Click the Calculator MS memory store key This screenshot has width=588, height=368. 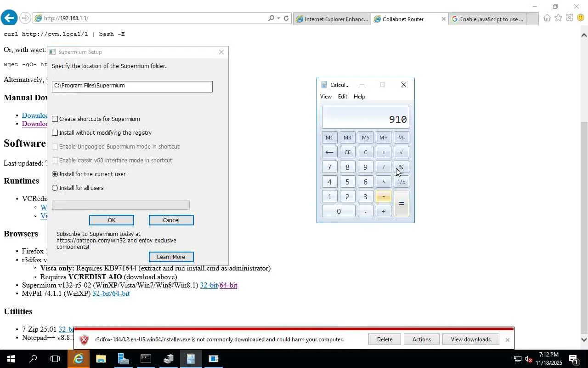point(365,138)
